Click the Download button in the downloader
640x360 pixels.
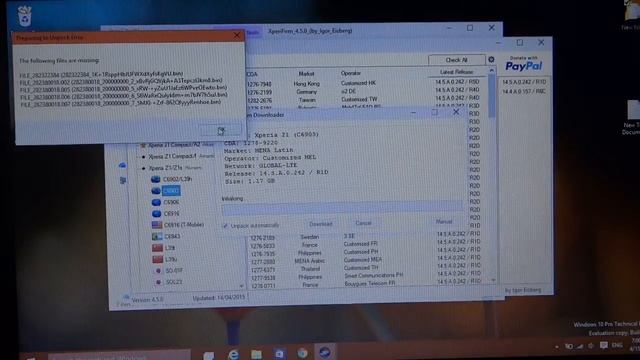point(320,224)
